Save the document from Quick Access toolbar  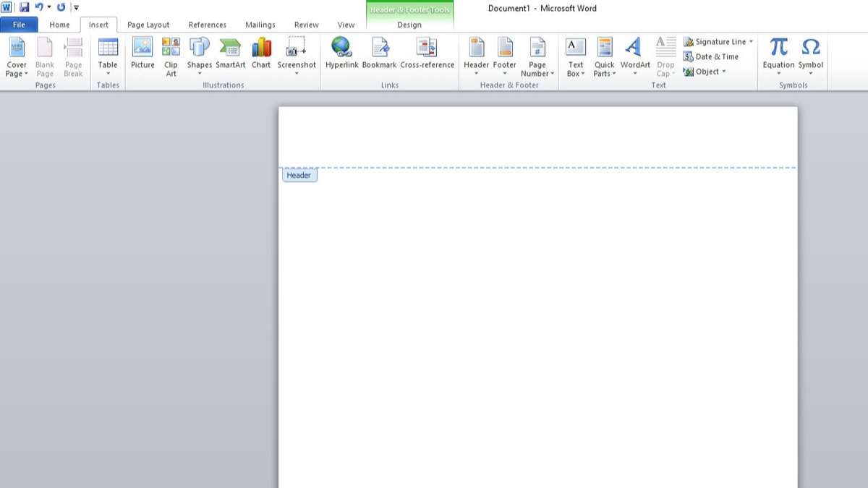pos(24,7)
